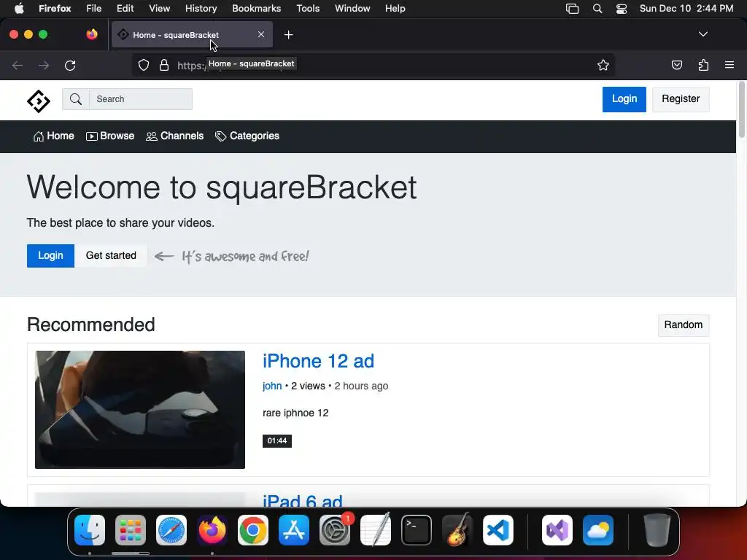The height and width of the screenshot is (560, 747).
Task: Click the pinned Firefox tab icon
Action: (x=92, y=34)
